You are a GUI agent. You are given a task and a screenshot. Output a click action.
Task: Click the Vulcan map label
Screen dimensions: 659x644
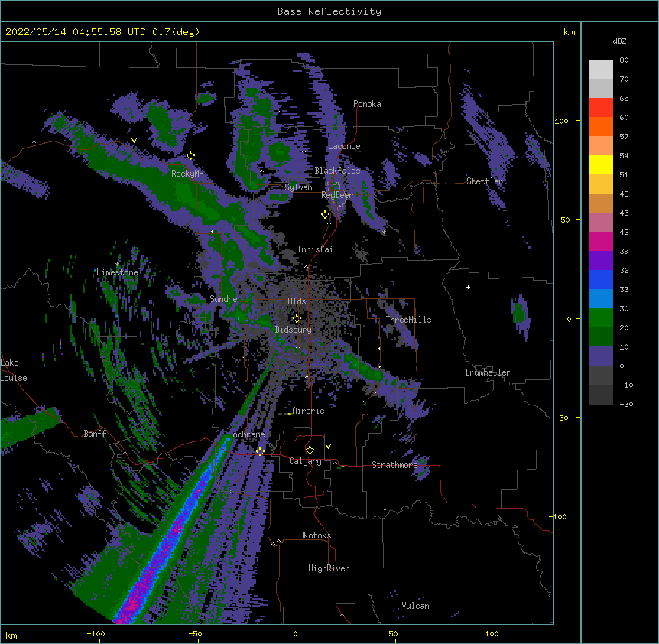point(415,606)
